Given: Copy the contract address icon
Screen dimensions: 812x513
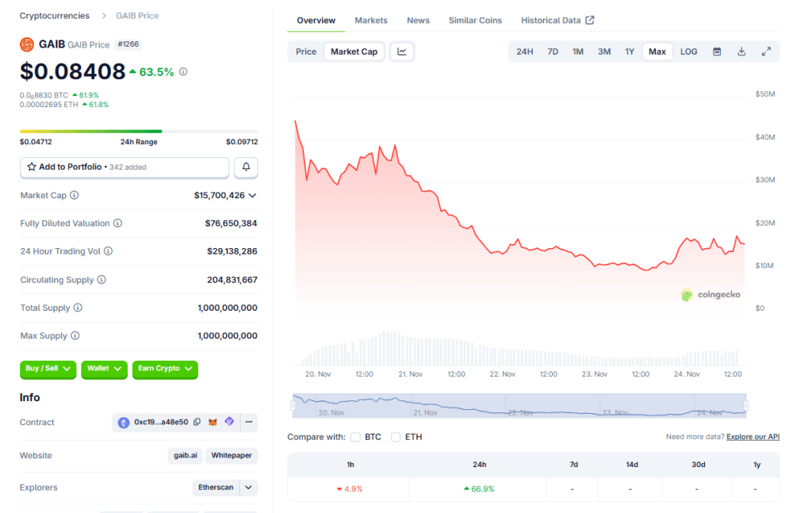Looking at the screenshot, I should point(197,423).
